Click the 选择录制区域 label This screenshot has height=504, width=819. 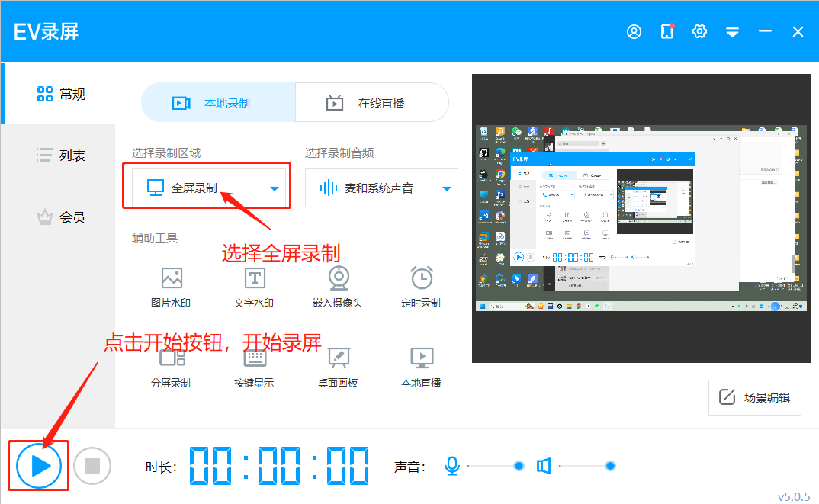pyautogui.click(x=166, y=153)
